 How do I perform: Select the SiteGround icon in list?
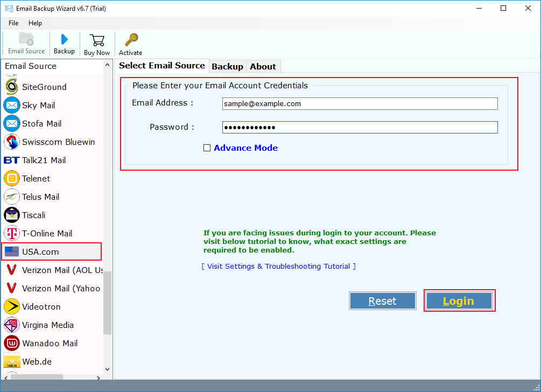pyautogui.click(x=12, y=87)
